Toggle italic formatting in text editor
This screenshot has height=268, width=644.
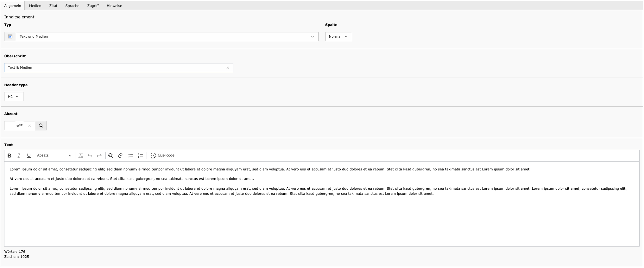pos(19,156)
